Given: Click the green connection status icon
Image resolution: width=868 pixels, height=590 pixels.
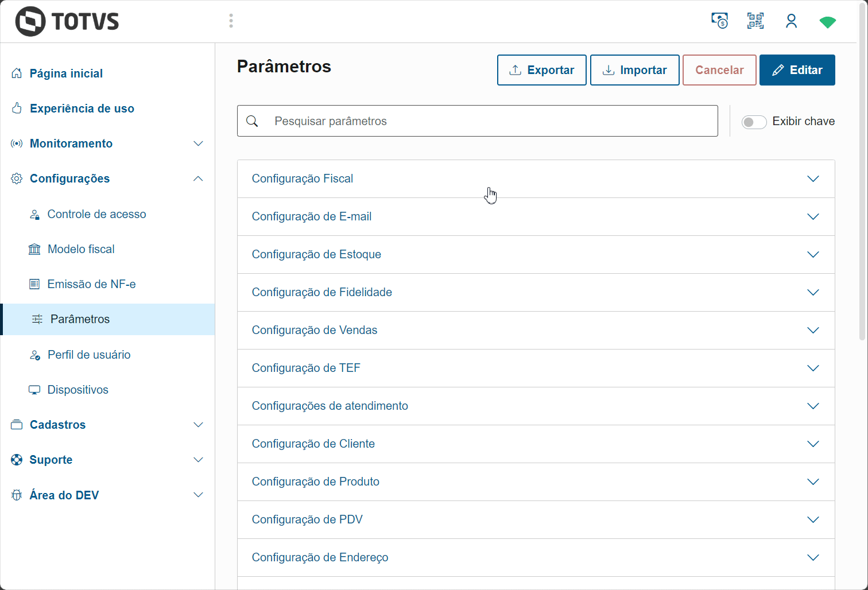Looking at the screenshot, I should click(x=827, y=22).
